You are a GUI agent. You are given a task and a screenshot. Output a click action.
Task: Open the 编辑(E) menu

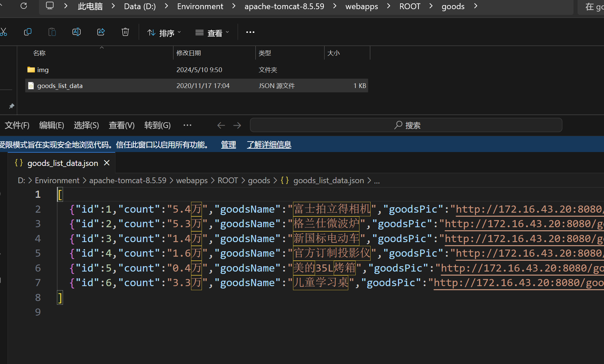[51, 125]
